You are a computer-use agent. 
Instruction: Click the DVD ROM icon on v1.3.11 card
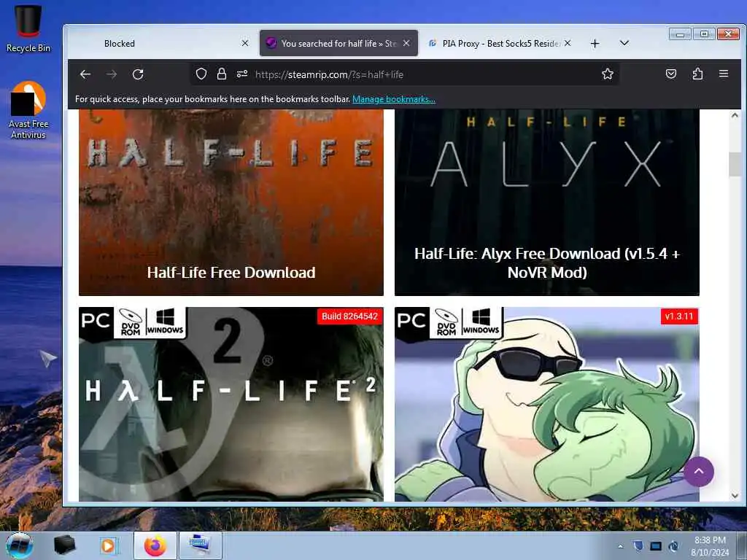pyautogui.click(x=446, y=322)
